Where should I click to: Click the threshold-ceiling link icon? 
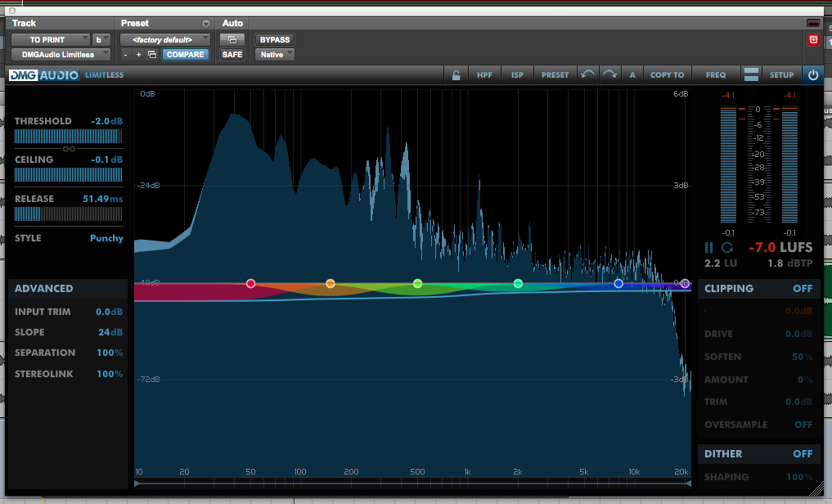(x=69, y=149)
